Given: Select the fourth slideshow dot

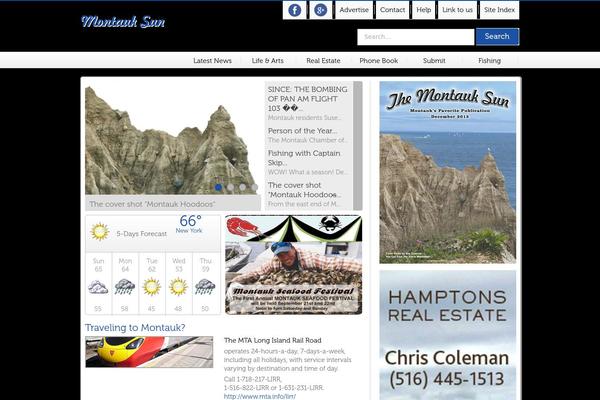Looking at the screenshot, I should click(254, 187).
